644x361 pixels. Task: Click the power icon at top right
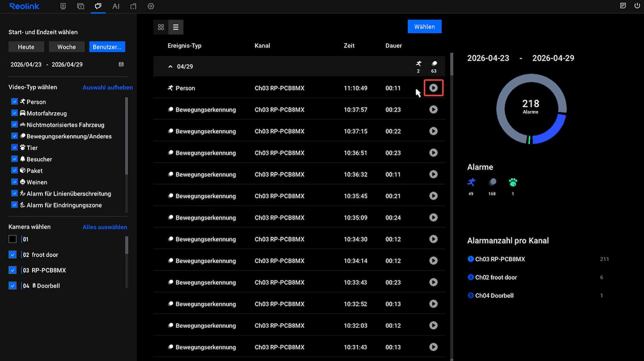coord(637,6)
